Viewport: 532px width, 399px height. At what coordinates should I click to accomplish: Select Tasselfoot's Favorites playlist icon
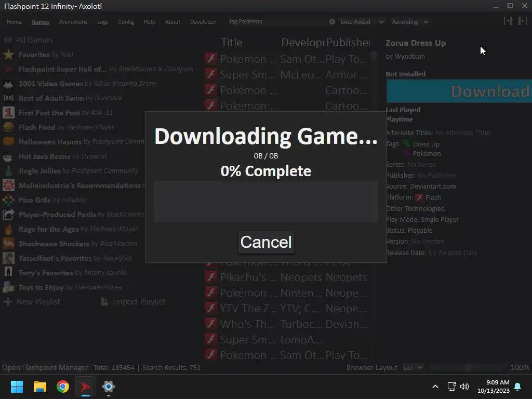point(8,258)
